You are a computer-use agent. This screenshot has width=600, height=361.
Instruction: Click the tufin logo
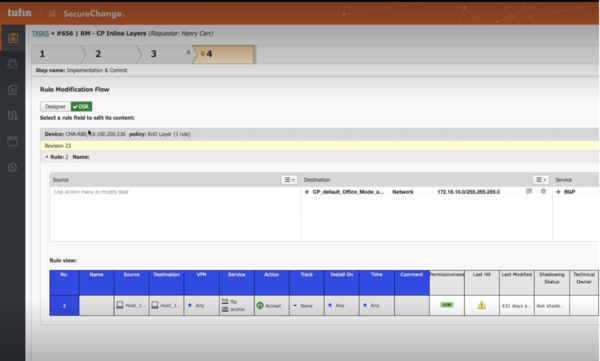(20, 13)
